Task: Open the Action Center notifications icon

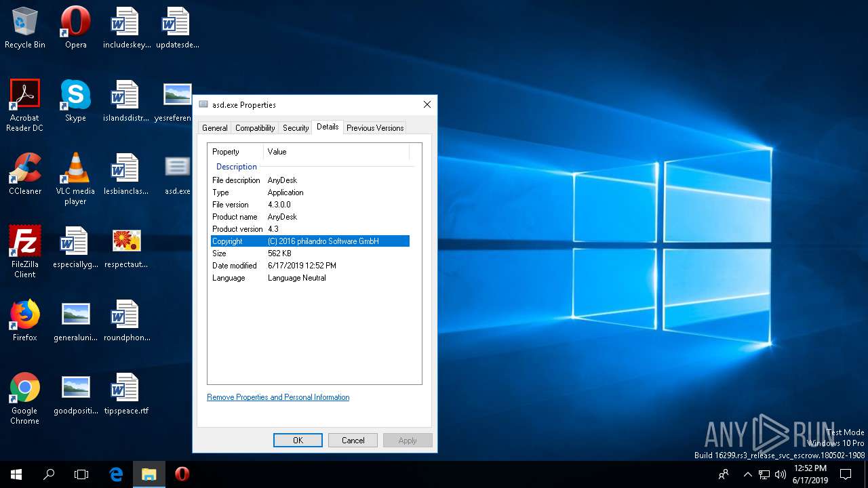Action: coord(846,474)
